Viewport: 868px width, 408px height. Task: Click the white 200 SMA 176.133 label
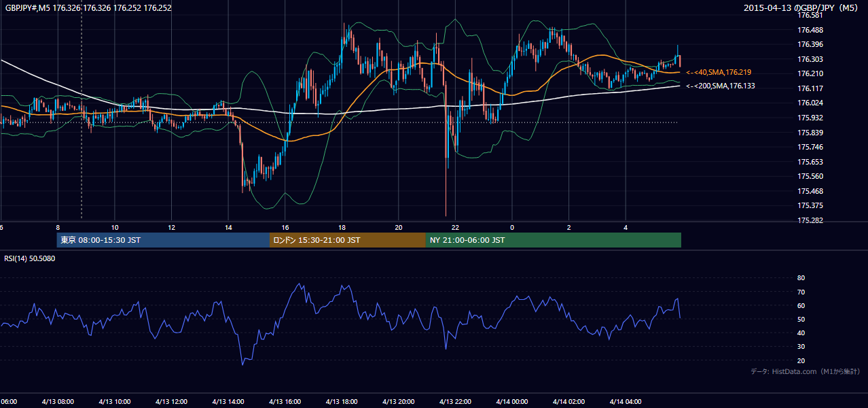[x=721, y=86]
